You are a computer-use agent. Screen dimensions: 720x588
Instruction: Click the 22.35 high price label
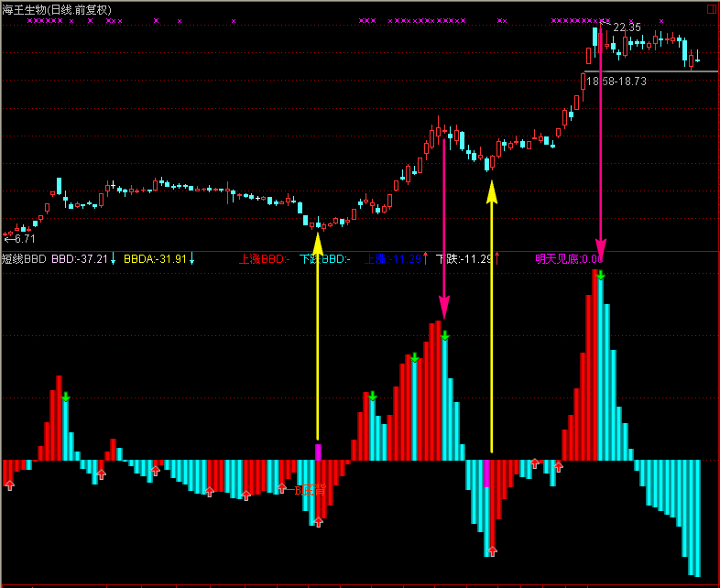(x=627, y=27)
